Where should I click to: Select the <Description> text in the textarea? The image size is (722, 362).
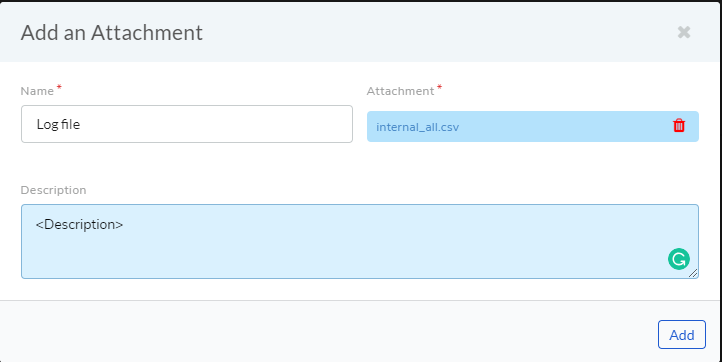(80, 224)
